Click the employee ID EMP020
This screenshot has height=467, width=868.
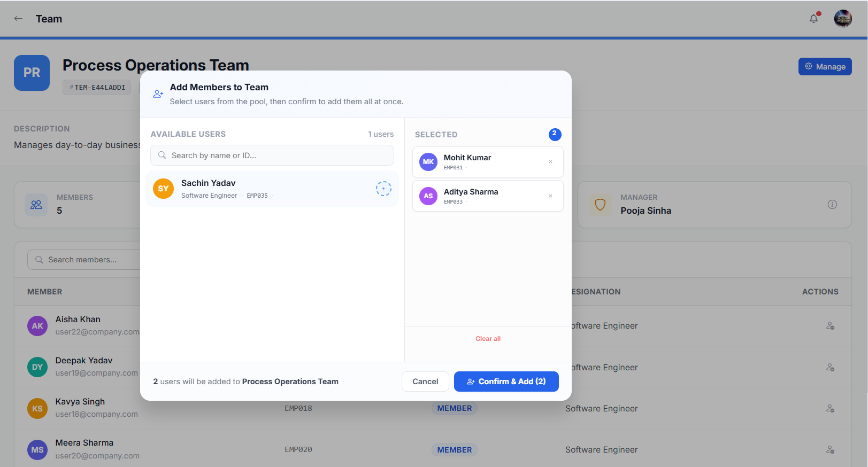pyautogui.click(x=298, y=450)
